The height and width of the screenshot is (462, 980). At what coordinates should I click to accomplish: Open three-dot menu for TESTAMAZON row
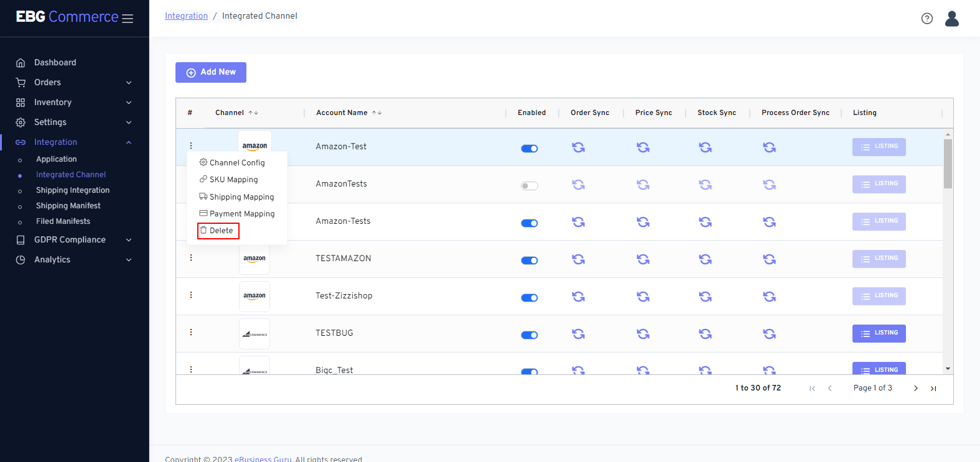pos(191,257)
